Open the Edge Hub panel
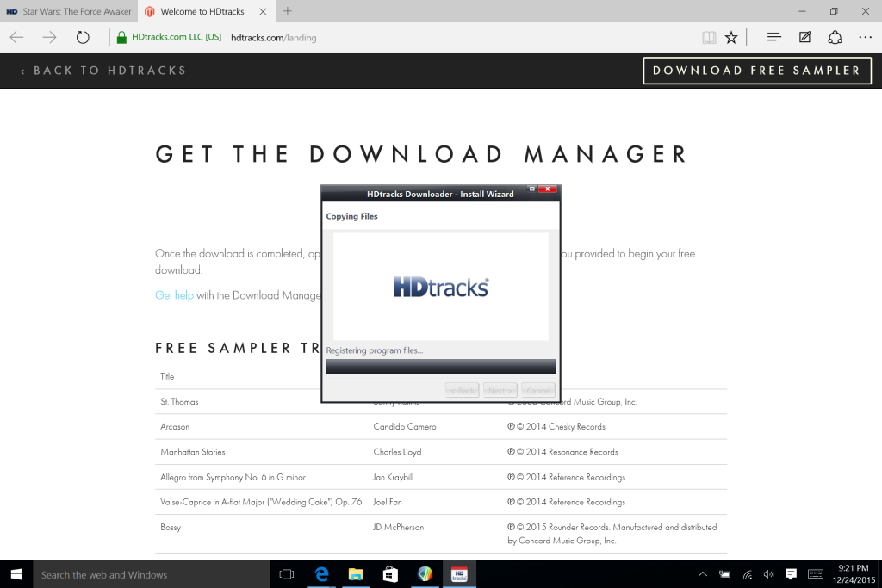 [x=774, y=37]
